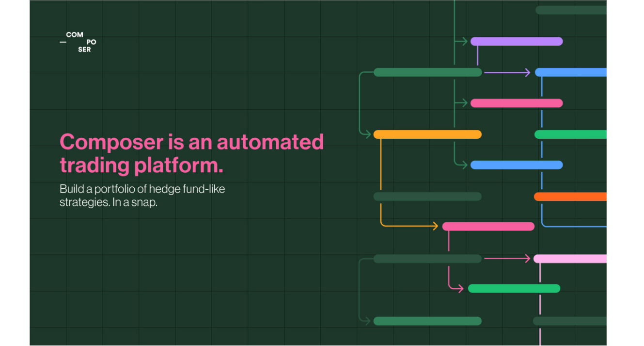
Task: Click the subtitle "Build a portfolio of hedge fund-like strategies"
Action: 142,196
